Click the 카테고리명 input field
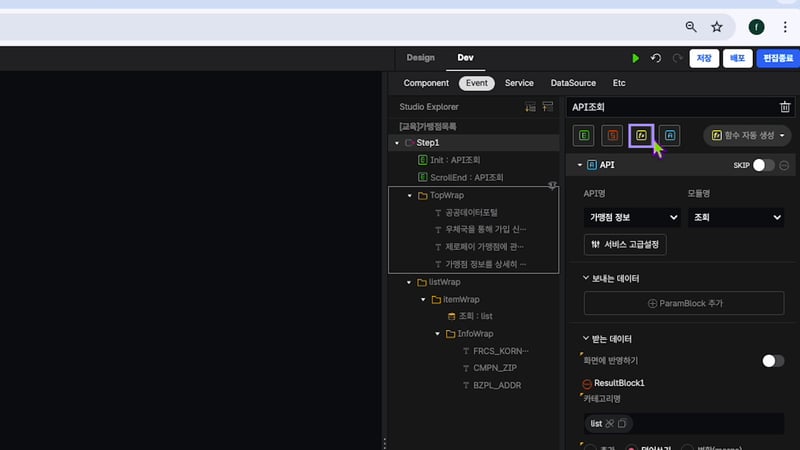This screenshot has height=450, width=800. pyautogui.click(x=684, y=423)
